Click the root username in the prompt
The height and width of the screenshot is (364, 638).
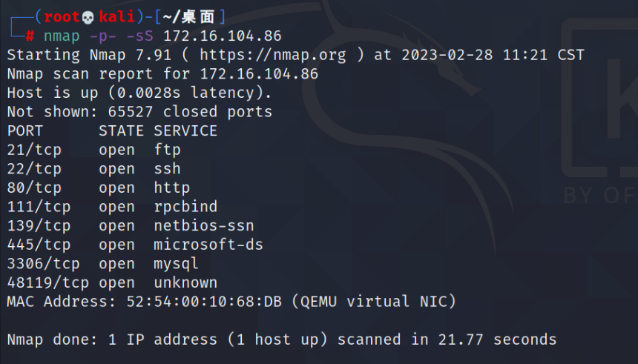tap(62, 17)
